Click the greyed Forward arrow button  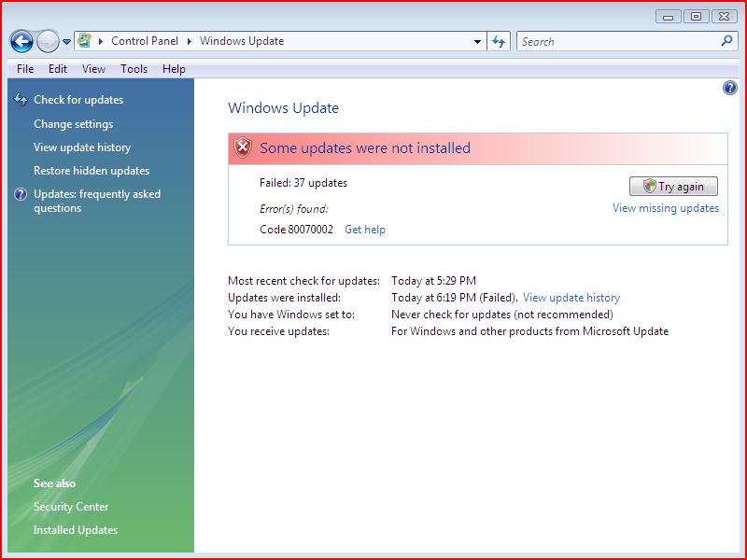click(48, 41)
